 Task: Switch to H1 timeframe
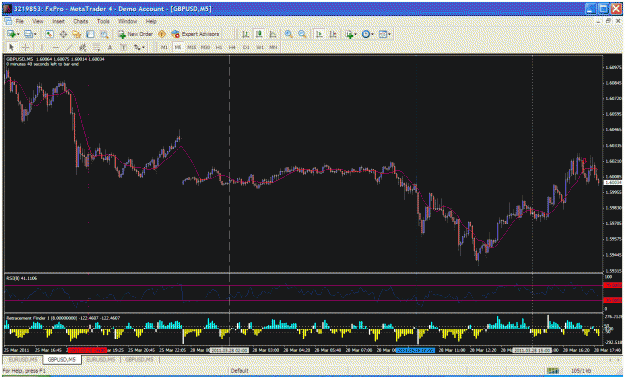click(219, 47)
